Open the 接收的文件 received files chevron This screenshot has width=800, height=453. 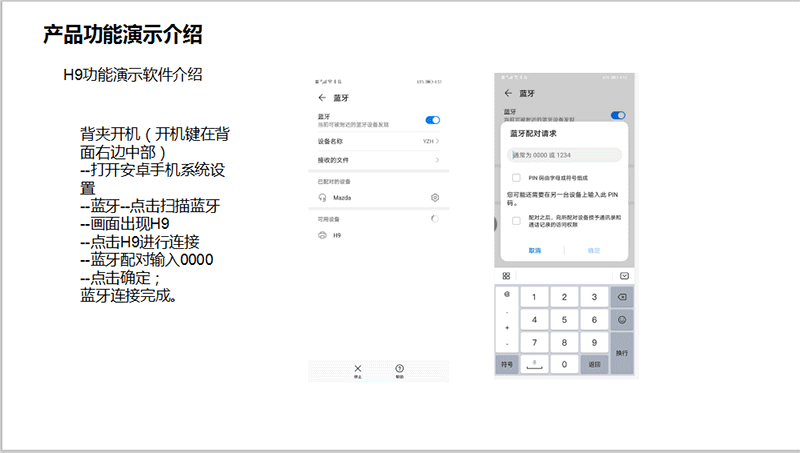click(x=438, y=160)
